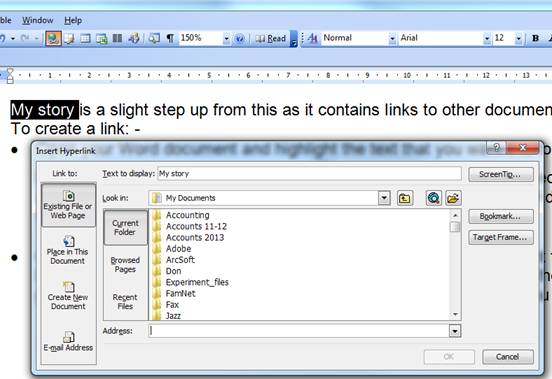552x379 pixels.
Task: Toggle the Document Map icon
Action: [154, 38]
